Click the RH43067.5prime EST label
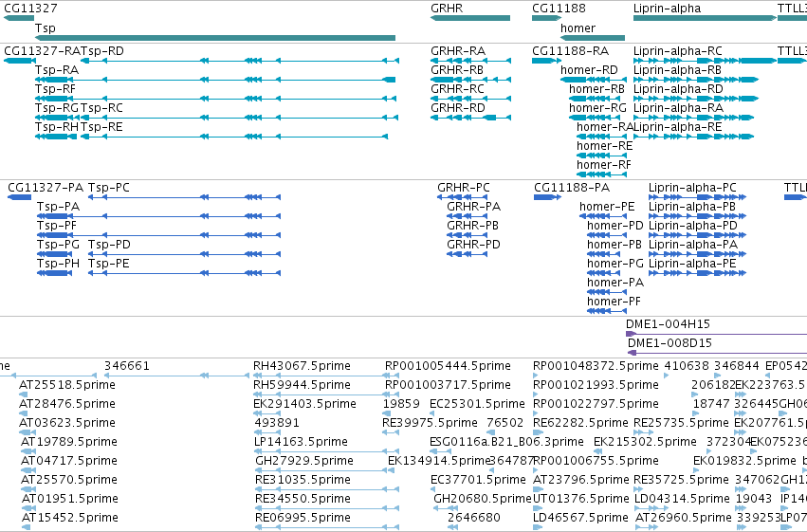Image resolution: width=807 pixels, height=532 pixels. (302, 366)
